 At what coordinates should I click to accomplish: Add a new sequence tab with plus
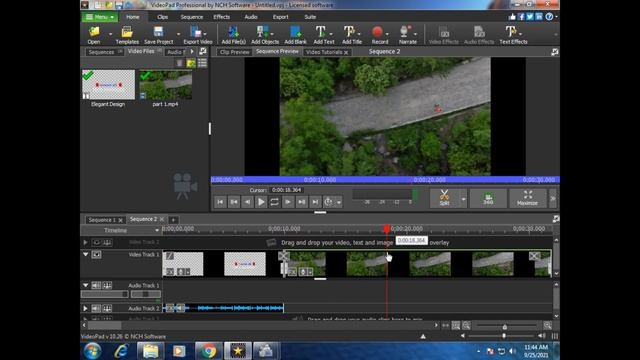pos(173,220)
